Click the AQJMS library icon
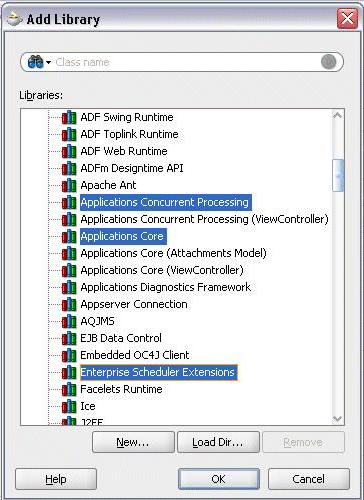The width and height of the screenshot is (364, 500). (x=69, y=321)
